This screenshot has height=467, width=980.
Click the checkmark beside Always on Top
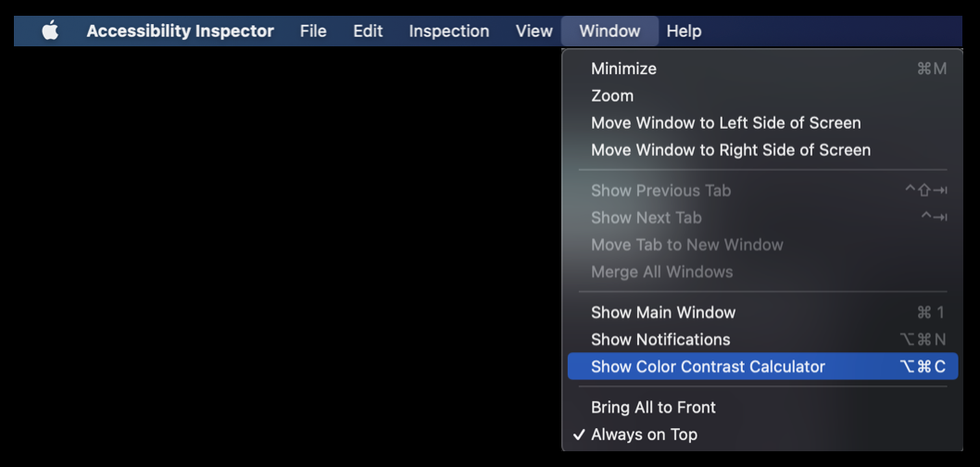579,435
